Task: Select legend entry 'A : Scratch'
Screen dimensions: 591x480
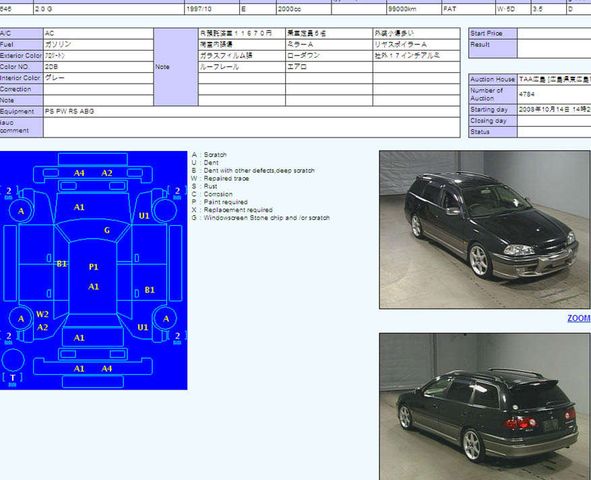Action: (x=209, y=155)
